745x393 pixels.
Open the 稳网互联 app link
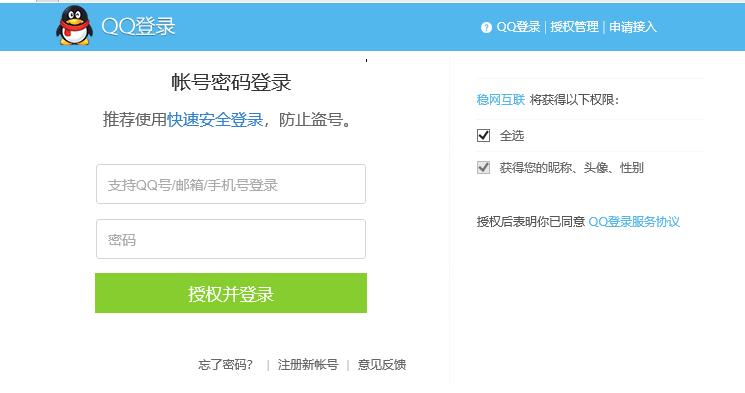(x=501, y=100)
